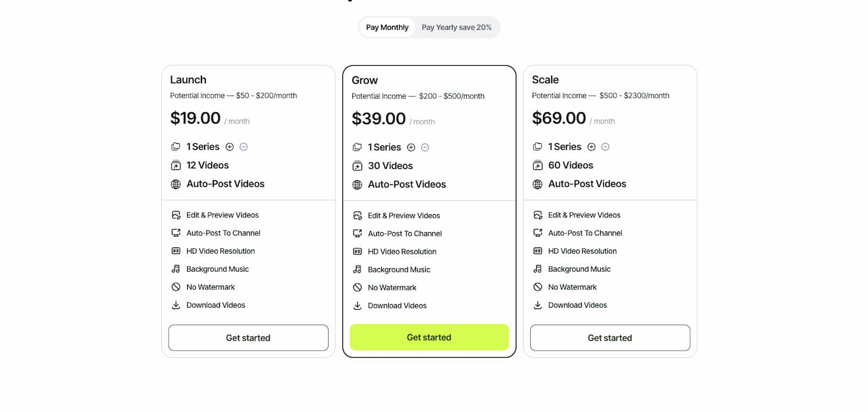Click the $39.00 price in the Grow plan

[x=378, y=118]
